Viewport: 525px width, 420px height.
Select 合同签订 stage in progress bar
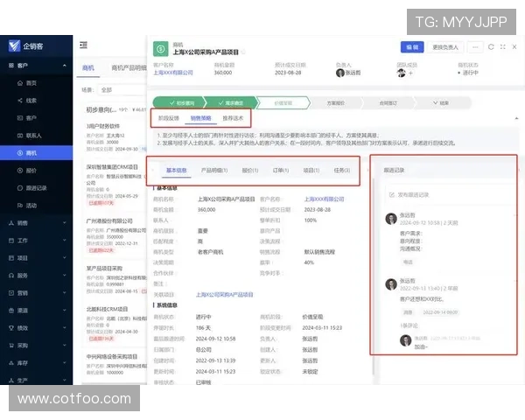pyautogui.click(x=388, y=103)
